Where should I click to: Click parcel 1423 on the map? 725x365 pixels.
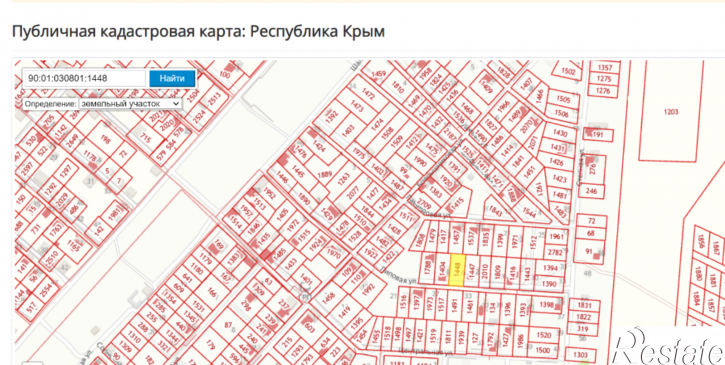[x=559, y=179]
